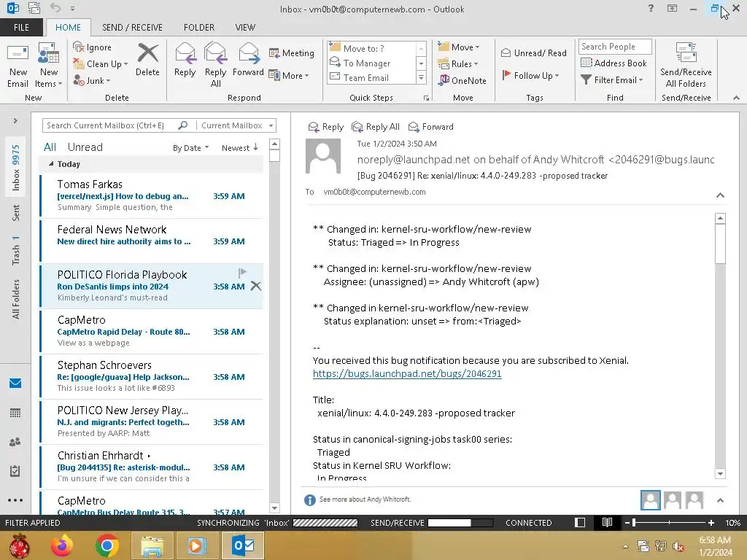The image size is (747, 560).
Task: Switch to People view
Action: (x=15, y=442)
